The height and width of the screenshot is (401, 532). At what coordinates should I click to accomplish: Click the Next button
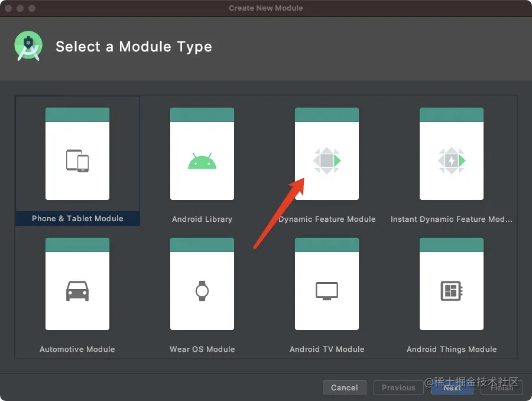coord(452,387)
